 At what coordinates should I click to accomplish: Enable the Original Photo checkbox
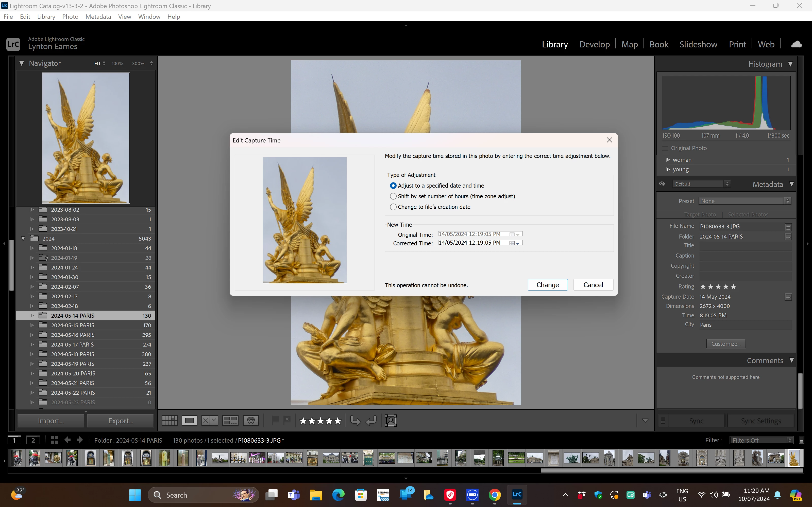click(665, 148)
